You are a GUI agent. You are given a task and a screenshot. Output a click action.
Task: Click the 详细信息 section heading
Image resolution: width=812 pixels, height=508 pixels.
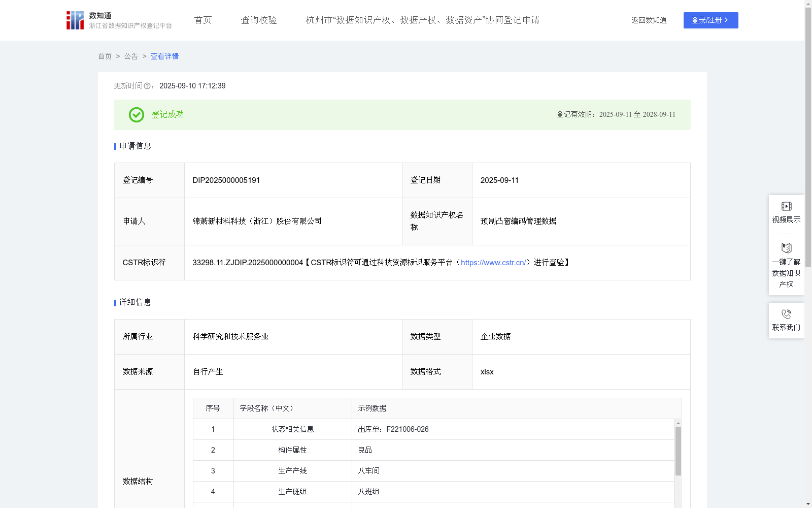[x=136, y=303]
